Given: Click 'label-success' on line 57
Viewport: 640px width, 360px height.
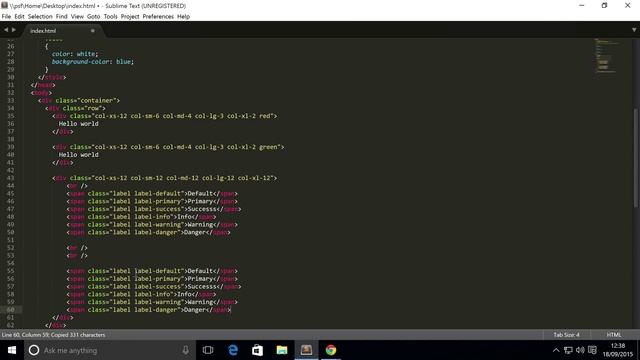Looking at the screenshot, I should tap(157, 287).
